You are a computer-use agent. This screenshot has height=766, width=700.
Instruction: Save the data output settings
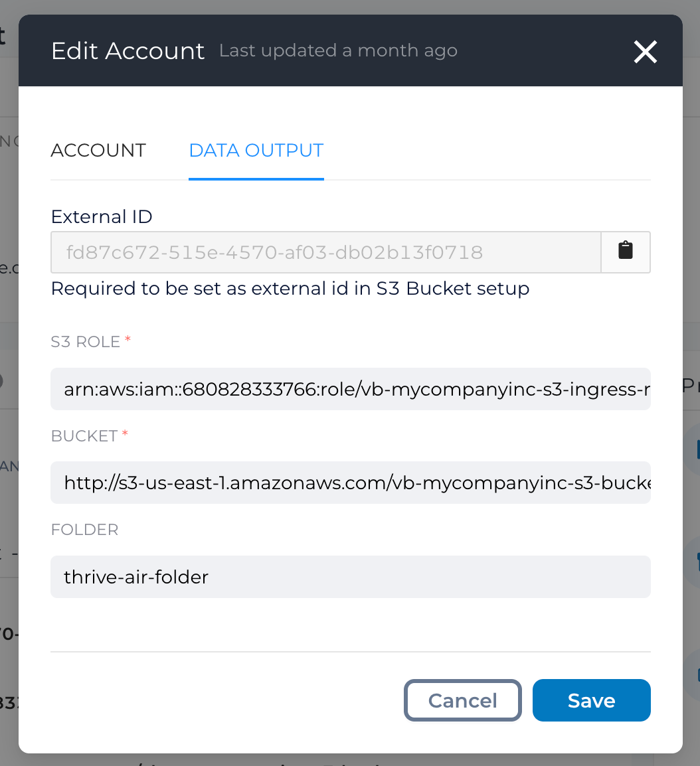(592, 700)
